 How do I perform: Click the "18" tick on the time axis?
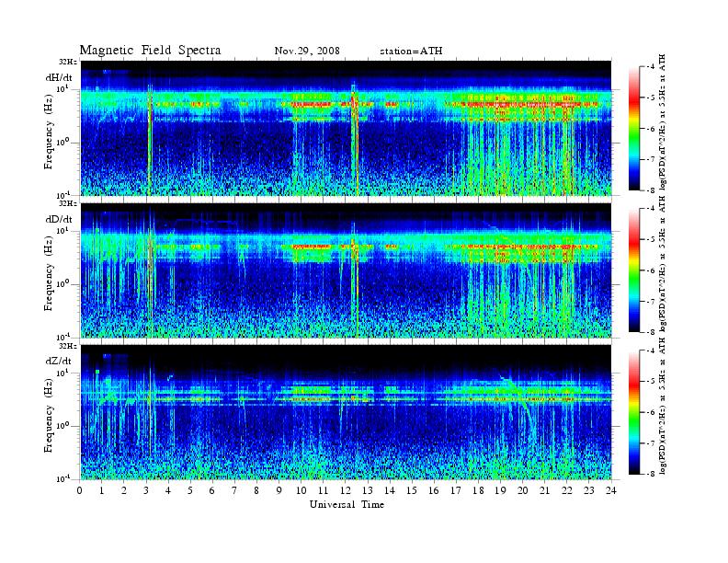click(478, 490)
